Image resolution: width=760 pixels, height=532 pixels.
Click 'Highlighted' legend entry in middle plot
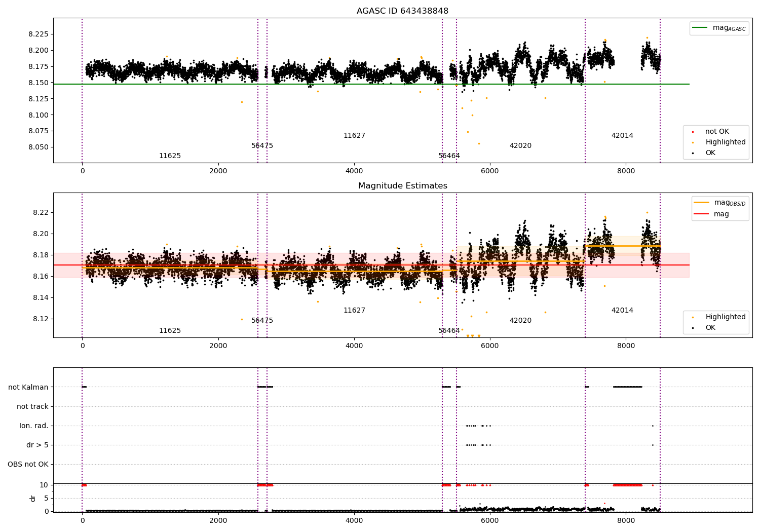pyautogui.click(x=719, y=317)
